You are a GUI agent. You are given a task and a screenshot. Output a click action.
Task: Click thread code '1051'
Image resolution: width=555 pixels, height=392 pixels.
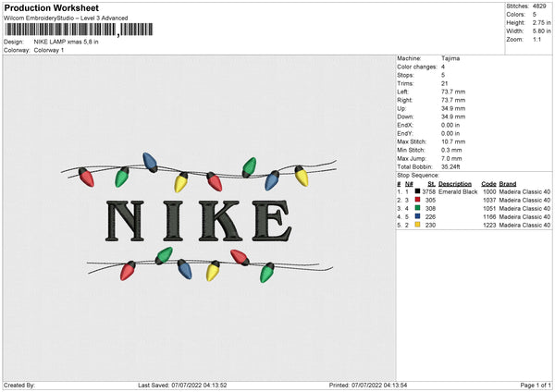pos(489,208)
